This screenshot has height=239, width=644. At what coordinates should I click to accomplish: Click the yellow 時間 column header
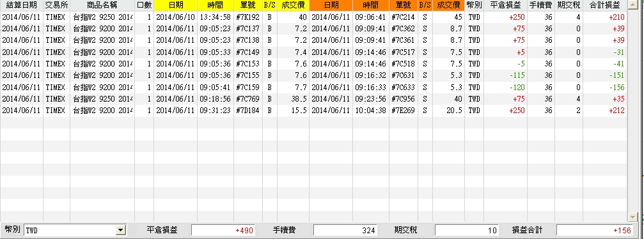pos(216,5)
